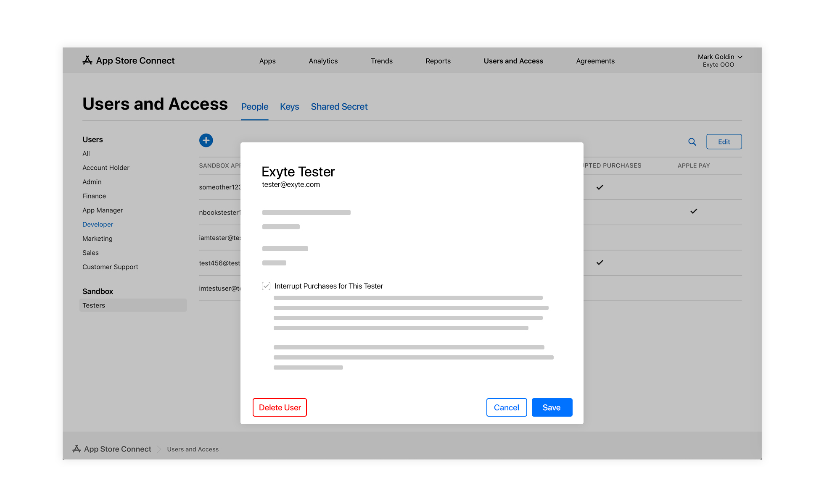This screenshot has width=824, height=504.
Task: Click Cancel to dismiss the modal
Action: 506,407
